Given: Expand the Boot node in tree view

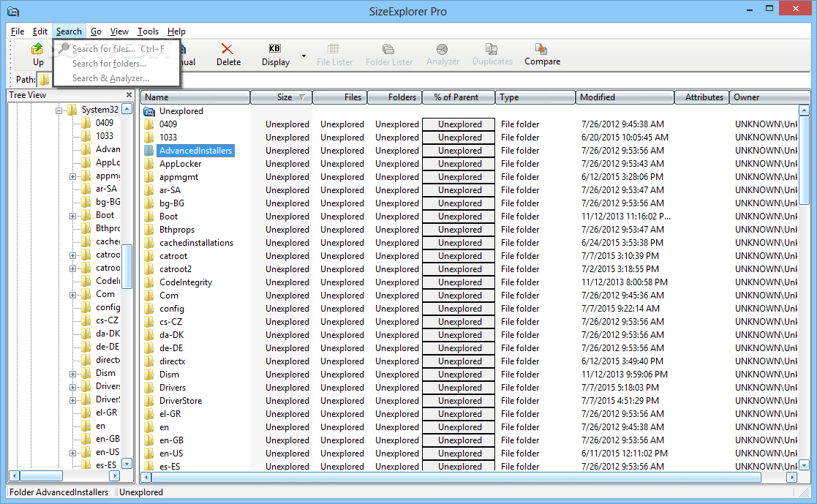Looking at the screenshot, I should pyautogui.click(x=73, y=216).
